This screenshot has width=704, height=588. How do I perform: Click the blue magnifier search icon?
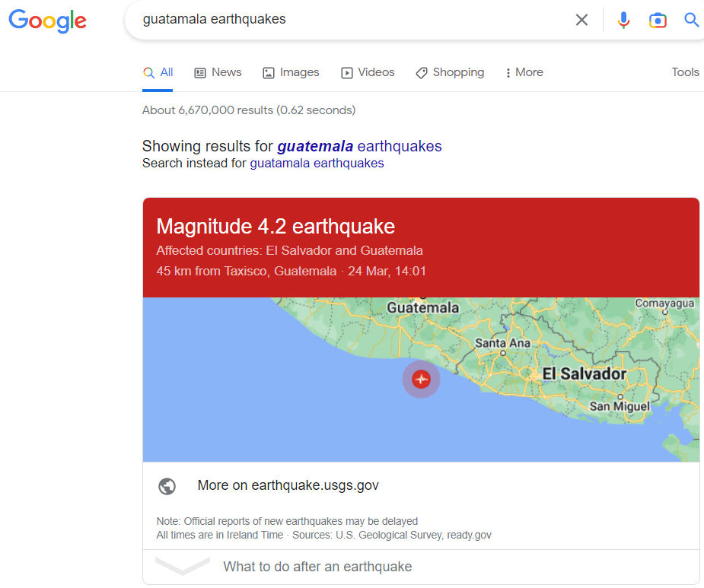[x=691, y=20]
